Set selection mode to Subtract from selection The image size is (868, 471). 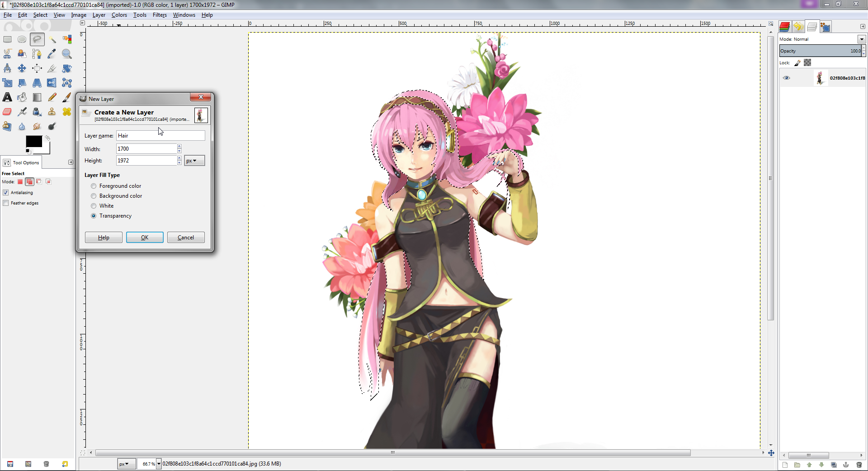pos(39,182)
